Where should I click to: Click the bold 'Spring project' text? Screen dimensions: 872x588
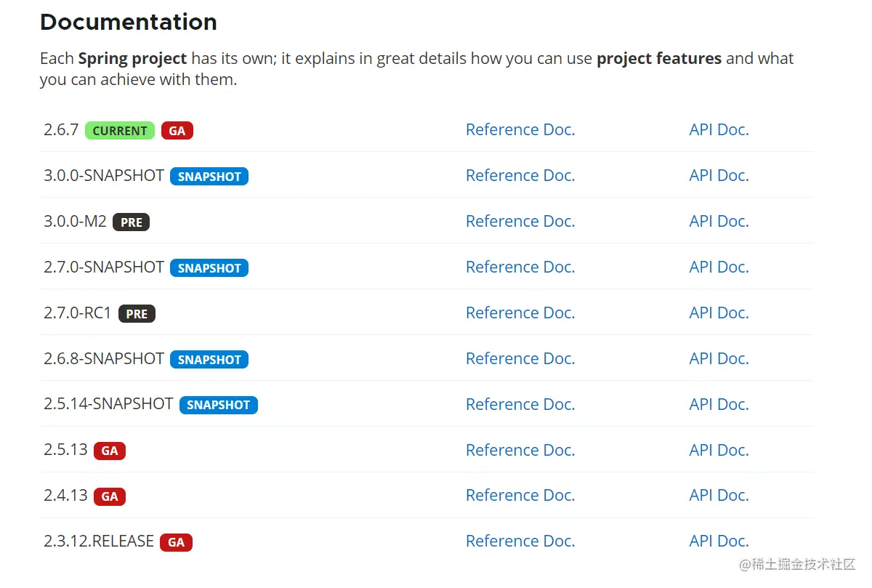[x=133, y=59]
